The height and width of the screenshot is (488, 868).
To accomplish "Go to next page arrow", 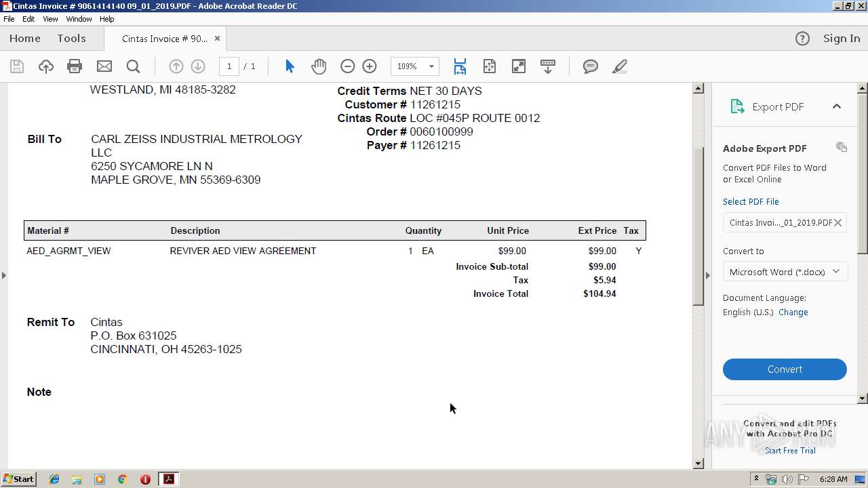I will coord(198,66).
